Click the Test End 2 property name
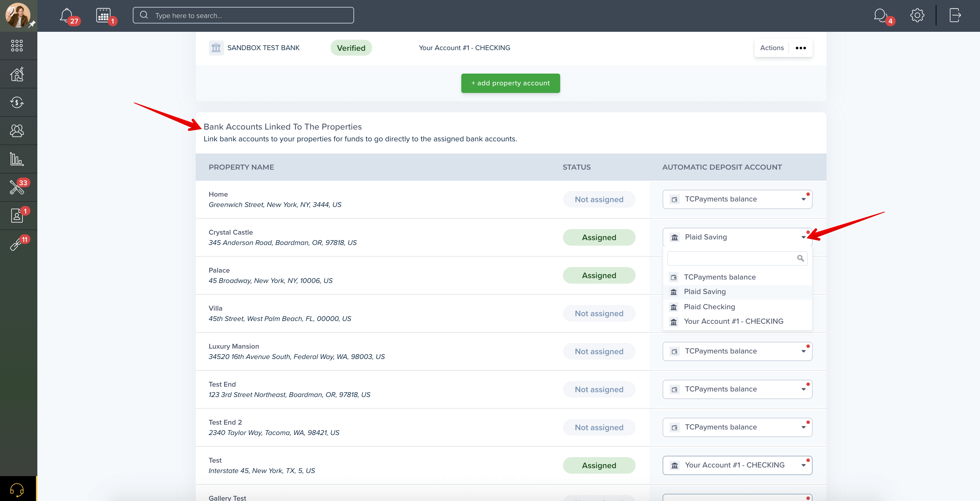This screenshot has height=501, width=980. click(x=225, y=422)
